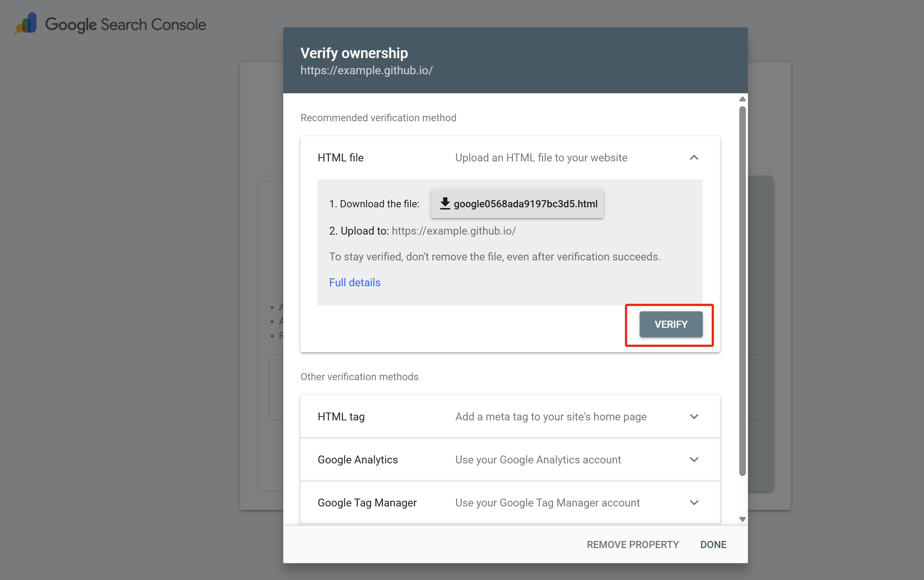Click 'To stay verified, don't remove the file' note
924x580 pixels.
coord(494,256)
